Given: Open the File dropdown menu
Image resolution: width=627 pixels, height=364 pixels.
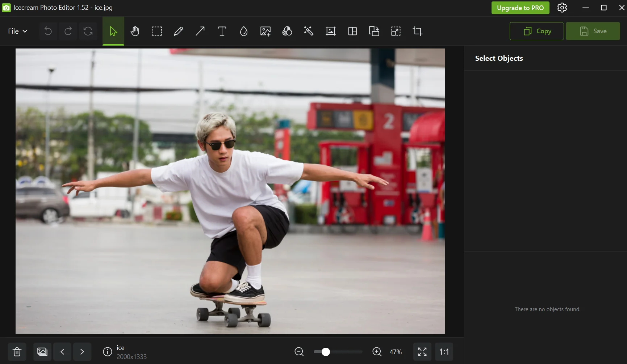Looking at the screenshot, I should (x=17, y=31).
